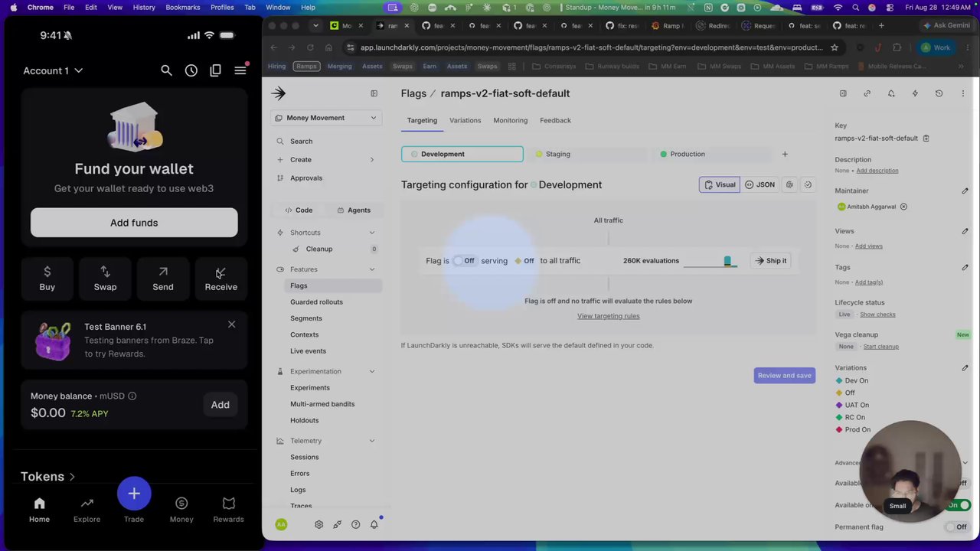
Task: Dismiss the Test Banner 6.1
Action: (231, 324)
